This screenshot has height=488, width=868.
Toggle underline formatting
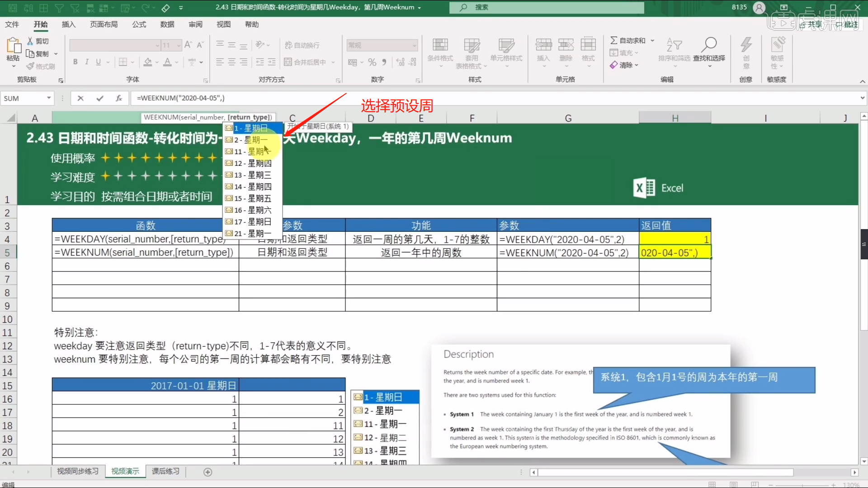(x=98, y=62)
